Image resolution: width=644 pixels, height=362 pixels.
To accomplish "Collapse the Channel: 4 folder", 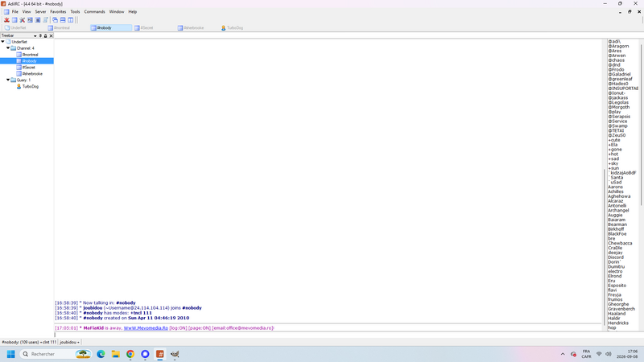I will (x=8, y=48).
